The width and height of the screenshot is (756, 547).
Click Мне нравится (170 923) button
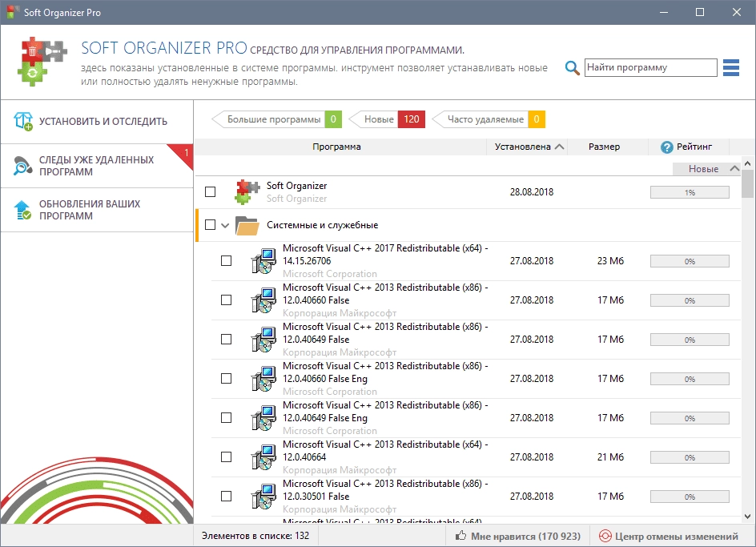point(518,536)
